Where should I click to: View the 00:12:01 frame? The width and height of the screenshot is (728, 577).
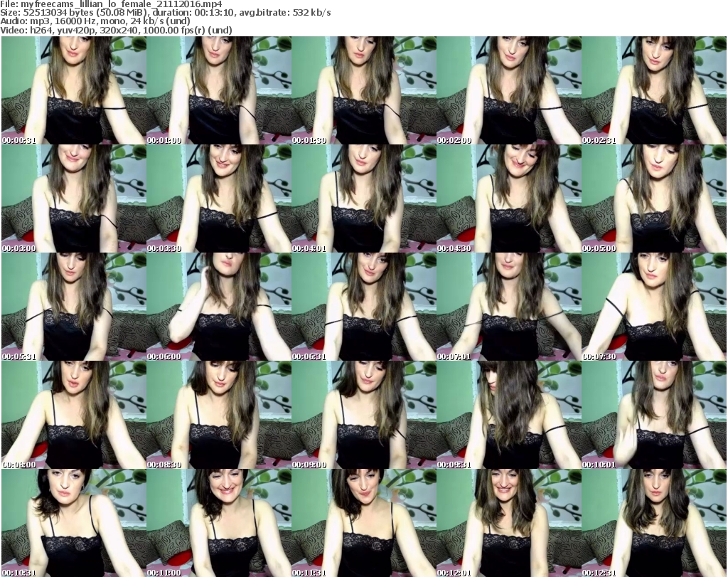point(508,523)
